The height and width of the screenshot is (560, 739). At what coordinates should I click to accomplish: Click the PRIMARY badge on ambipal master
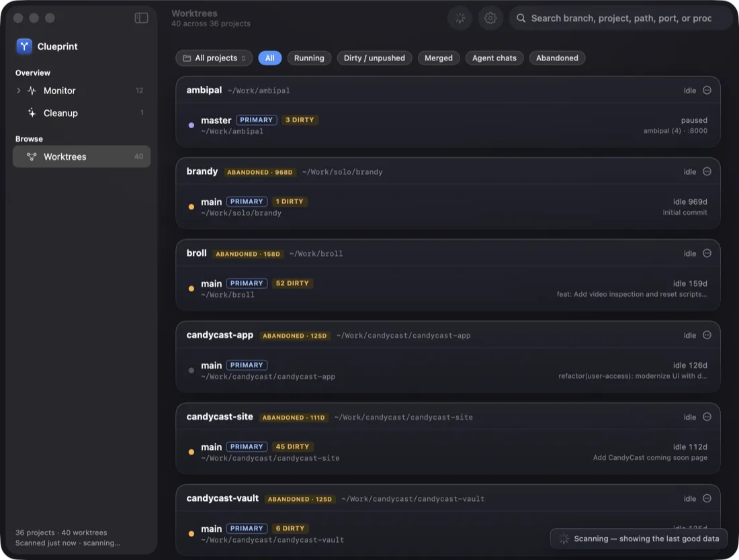256,120
